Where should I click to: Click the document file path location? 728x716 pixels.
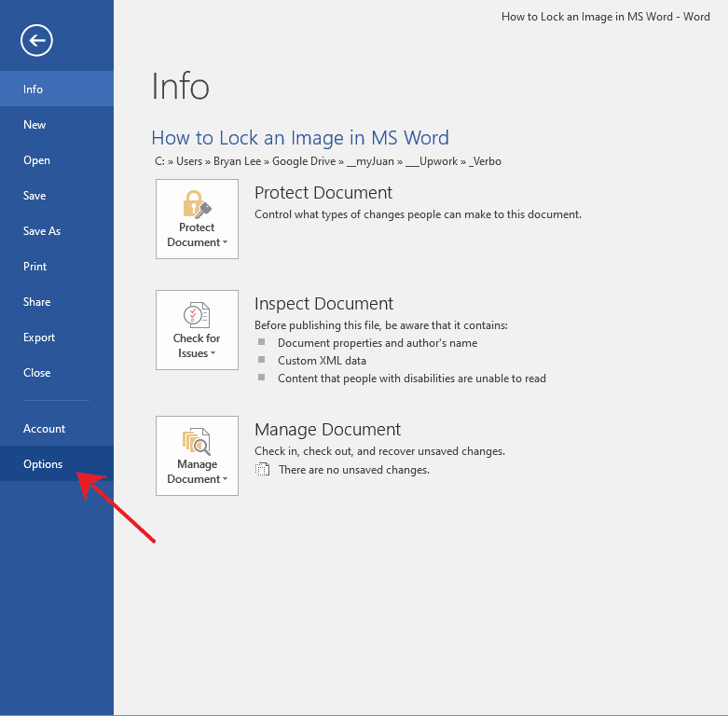(328, 161)
